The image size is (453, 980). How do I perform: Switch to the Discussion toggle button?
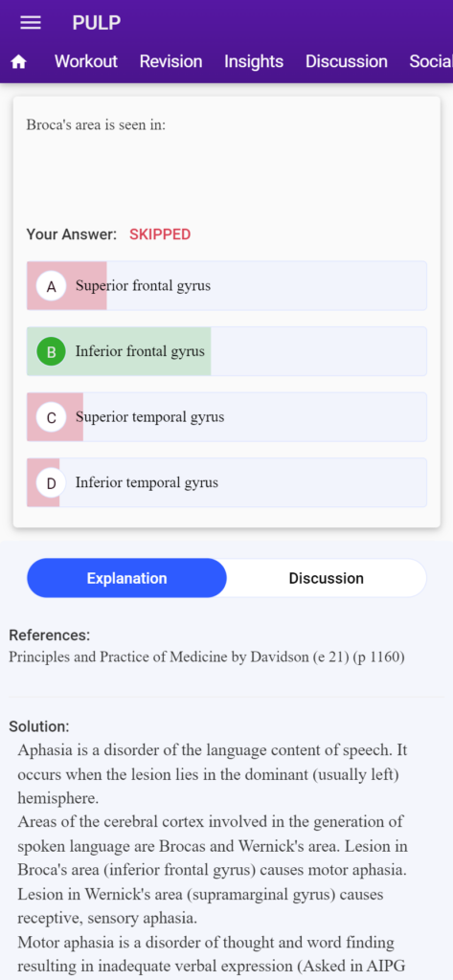point(326,578)
